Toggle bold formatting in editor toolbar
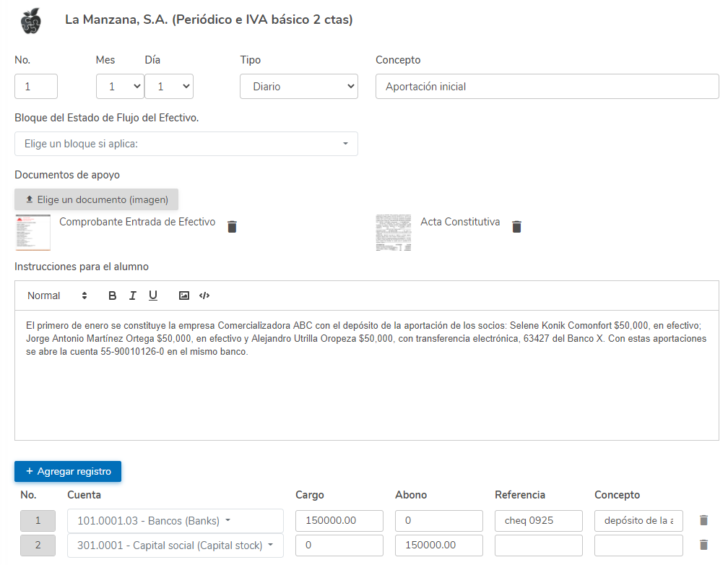 pyautogui.click(x=112, y=296)
